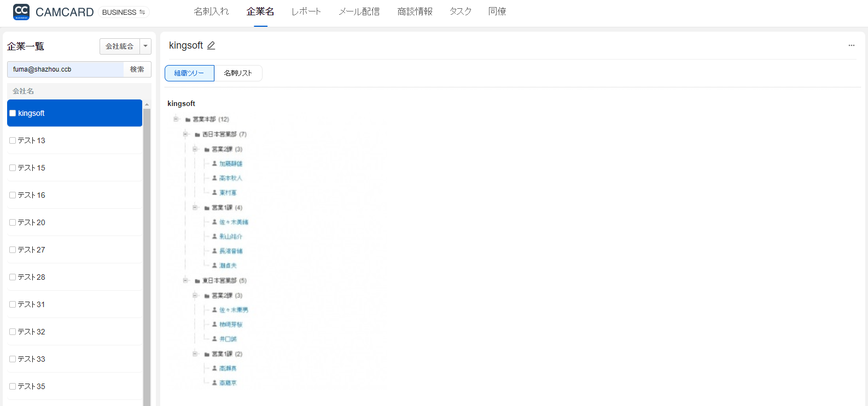The width and height of the screenshot is (868, 406).
Task: Tick the テスト13 checkbox
Action: click(13, 140)
